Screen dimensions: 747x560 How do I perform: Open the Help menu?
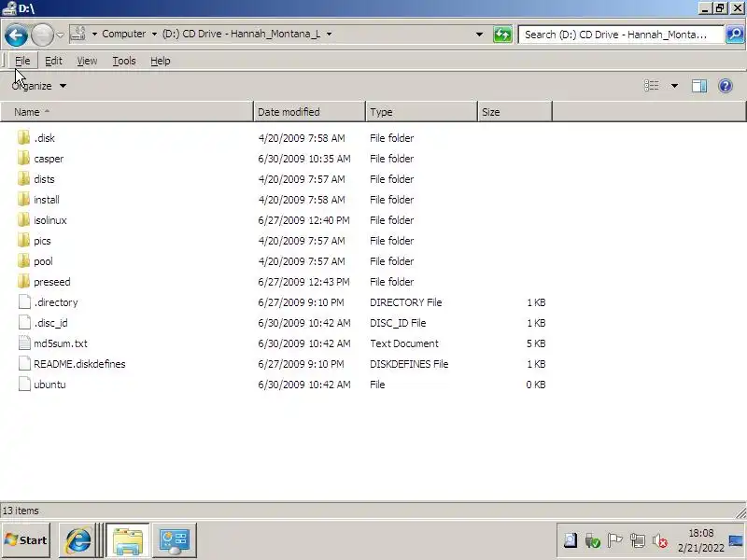pos(160,61)
